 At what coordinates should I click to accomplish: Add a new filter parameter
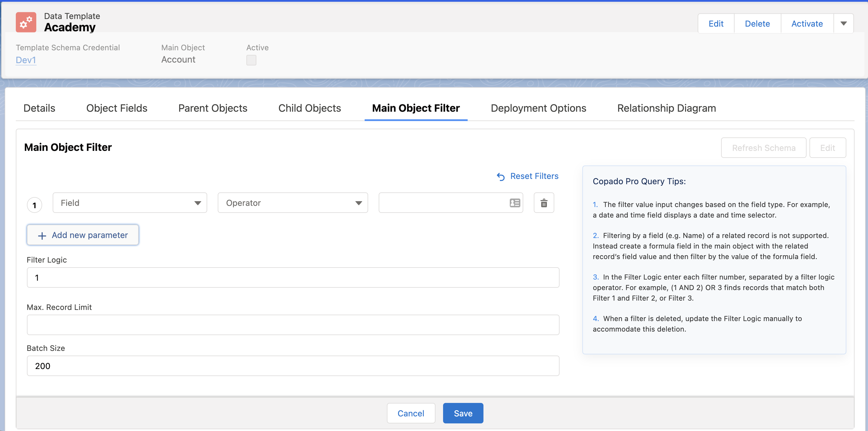(83, 235)
